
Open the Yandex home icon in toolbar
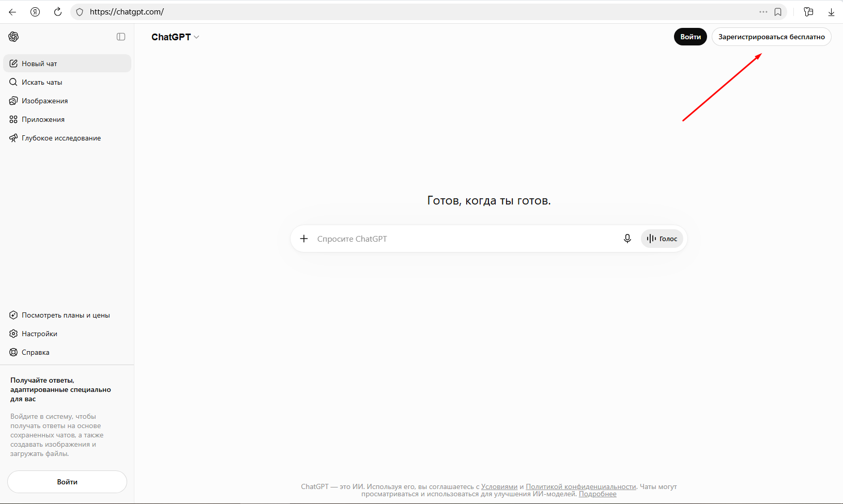[x=35, y=12]
